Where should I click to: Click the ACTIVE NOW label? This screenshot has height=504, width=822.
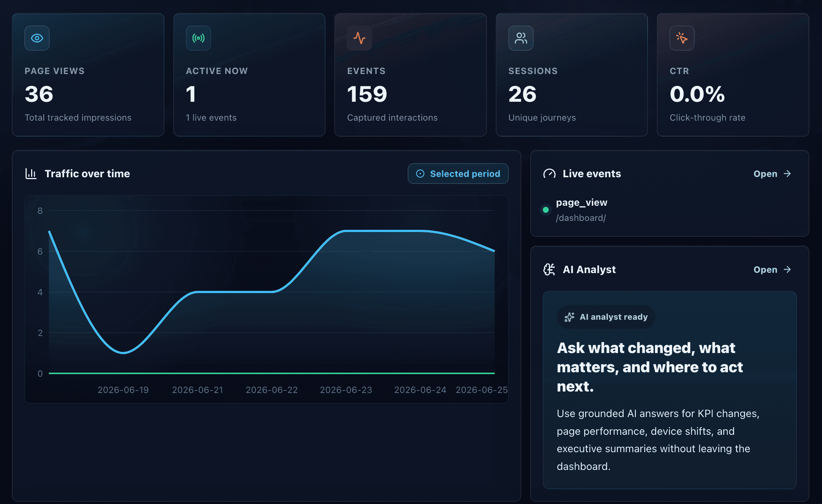(217, 71)
